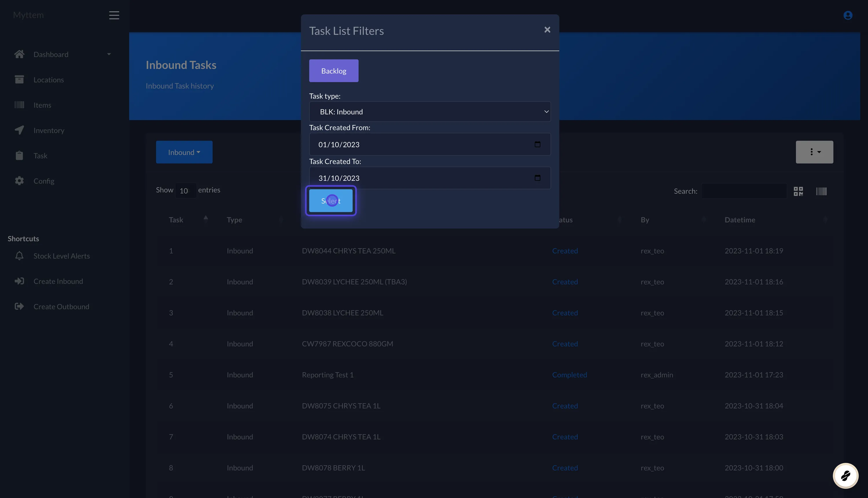Open the Task type dropdown

tap(430, 111)
